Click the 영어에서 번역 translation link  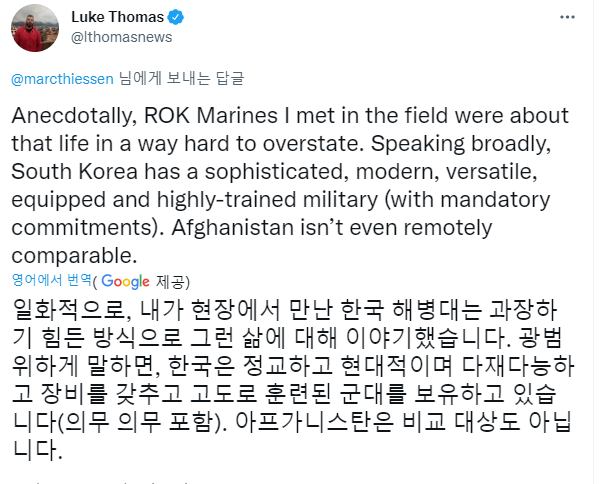51,280
